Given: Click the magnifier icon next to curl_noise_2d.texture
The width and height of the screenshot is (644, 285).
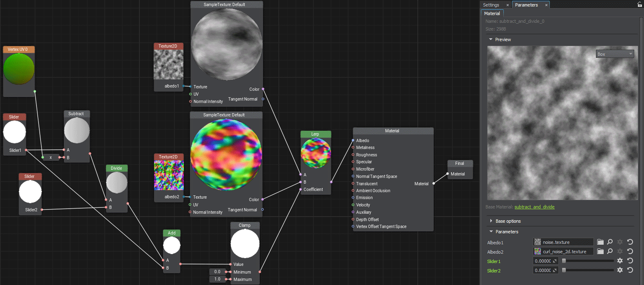Looking at the screenshot, I should [610, 251].
